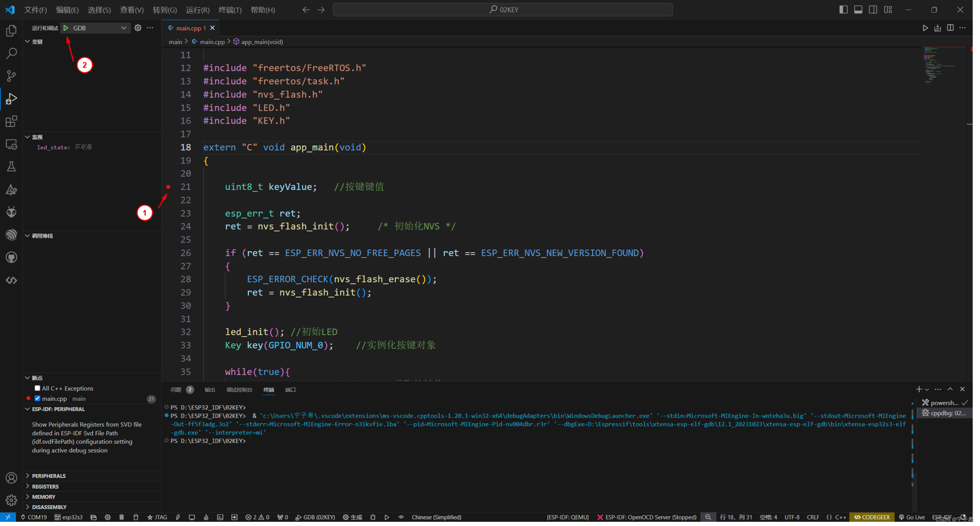Click the trash icon in status bar
Image resolution: width=980 pixels, height=526 pixels.
point(122,518)
